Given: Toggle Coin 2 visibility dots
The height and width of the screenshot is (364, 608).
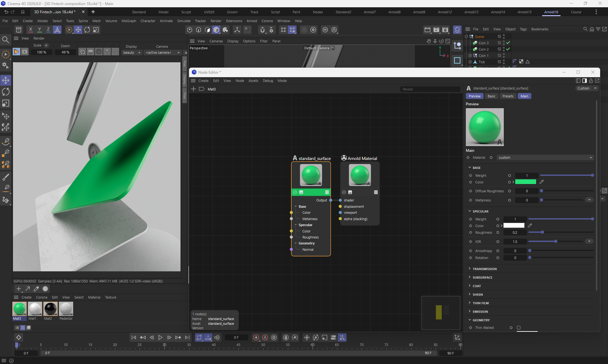Looking at the screenshot, I should pos(504,49).
